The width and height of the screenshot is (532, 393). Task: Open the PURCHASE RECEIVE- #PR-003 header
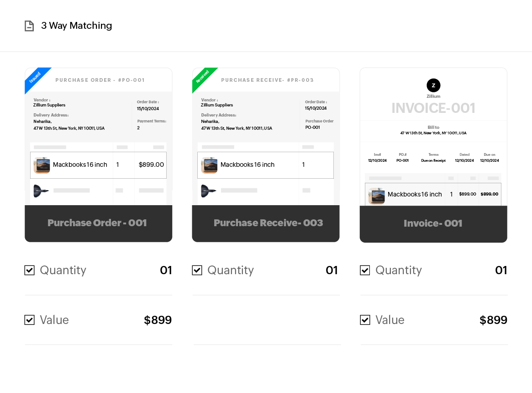[268, 80]
